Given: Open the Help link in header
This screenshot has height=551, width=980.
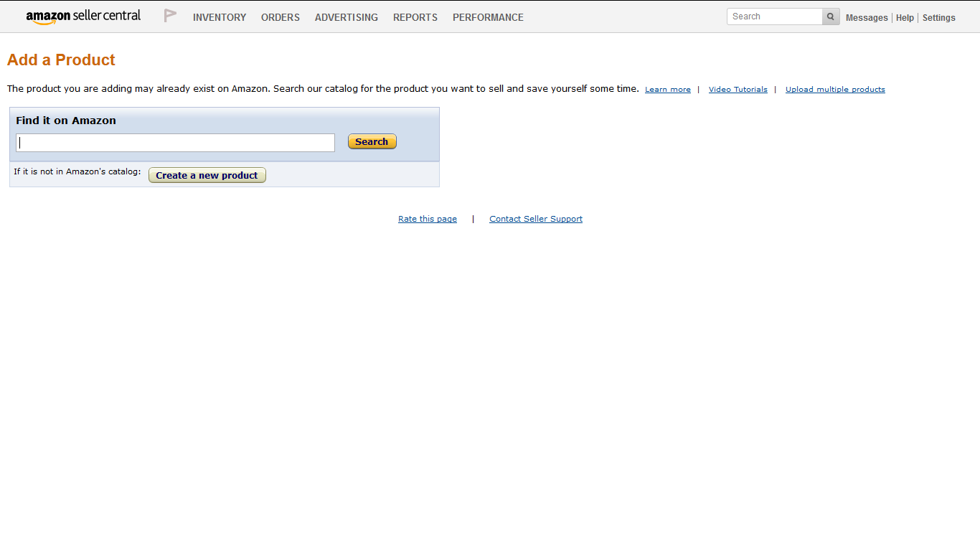Looking at the screenshot, I should pyautogui.click(x=905, y=18).
